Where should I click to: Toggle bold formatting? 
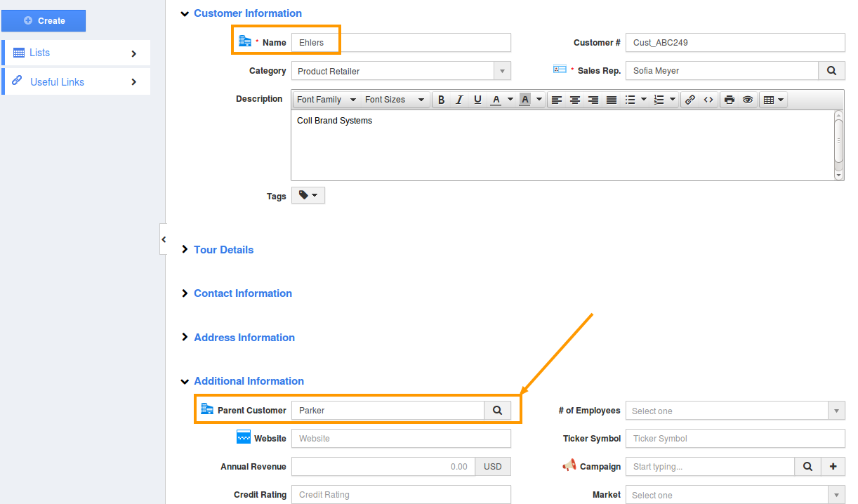point(442,100)
